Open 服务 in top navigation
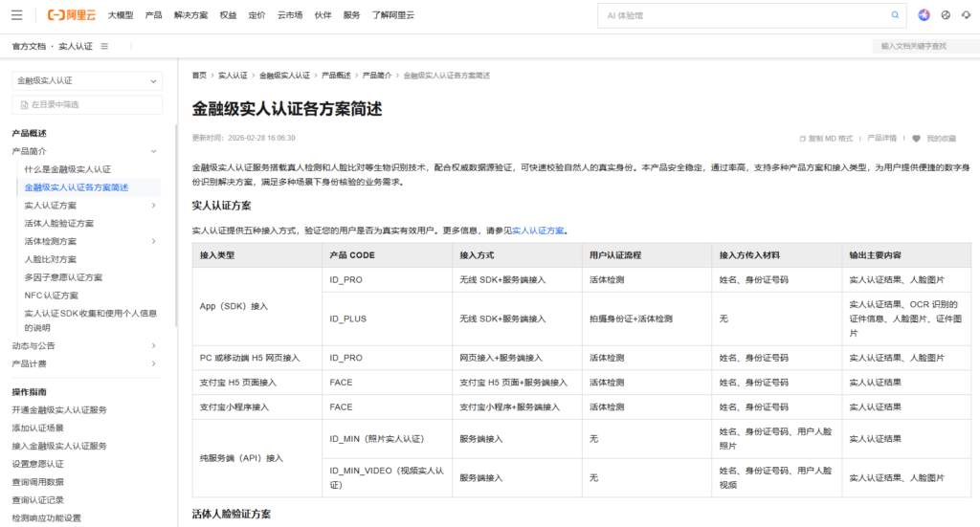Screen dimensions: 980x527 point(352,15)
